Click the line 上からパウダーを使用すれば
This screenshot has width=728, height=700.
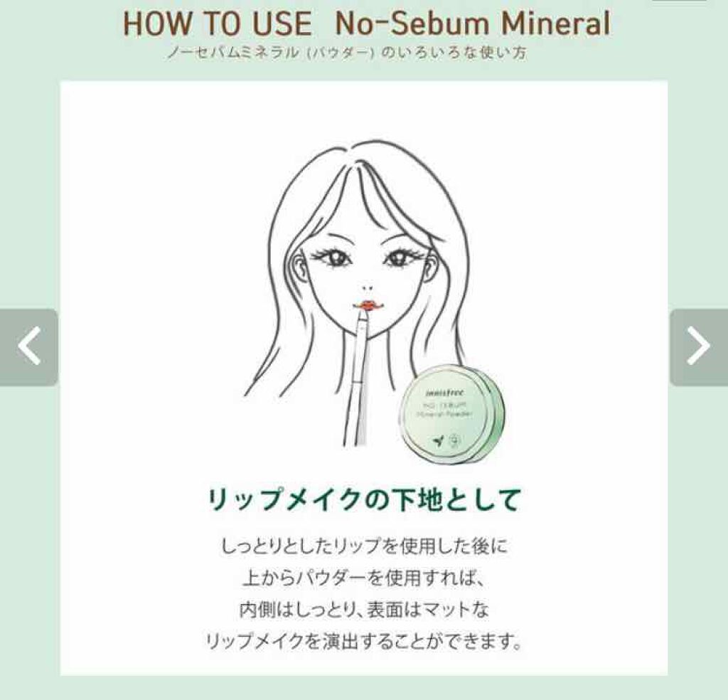(x=364, y=578)
